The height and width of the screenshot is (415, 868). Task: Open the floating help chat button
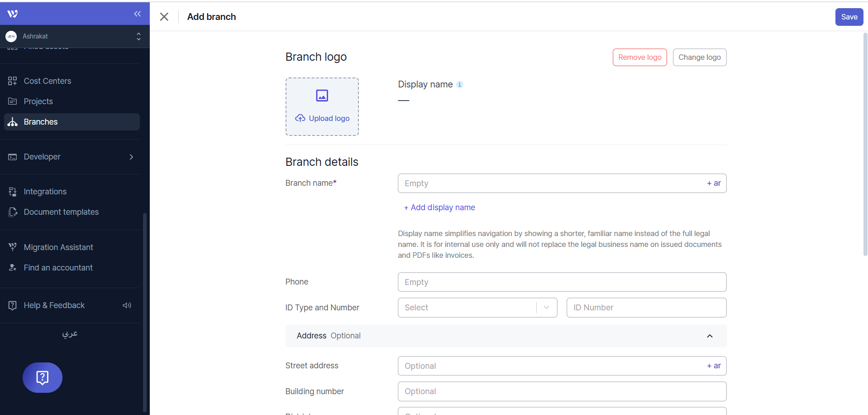(x=43, y=377)
